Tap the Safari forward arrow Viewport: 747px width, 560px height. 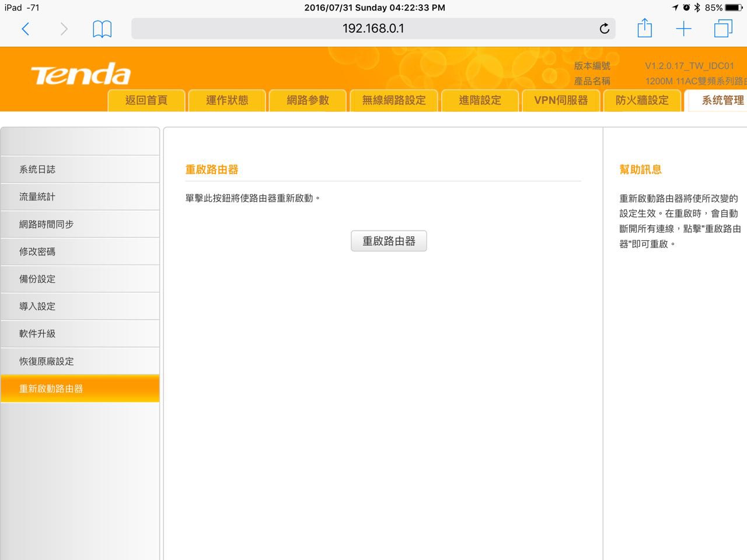click(x=64, y=29)
